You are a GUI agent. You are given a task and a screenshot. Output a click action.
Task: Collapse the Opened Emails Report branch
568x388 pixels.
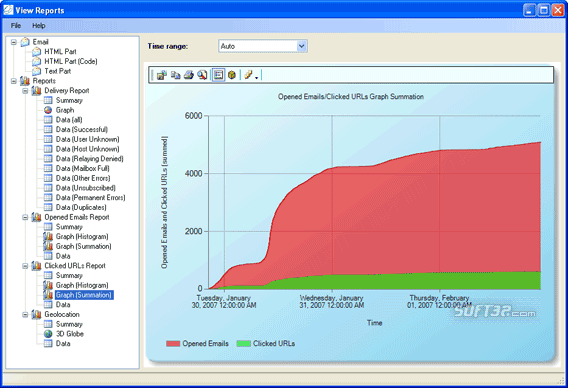click(x=25, y=217)
